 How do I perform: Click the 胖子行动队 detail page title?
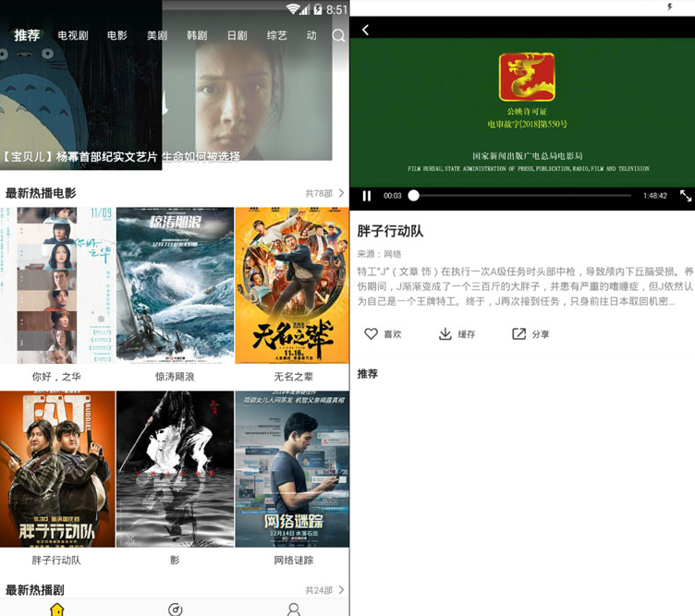(390, 231)
